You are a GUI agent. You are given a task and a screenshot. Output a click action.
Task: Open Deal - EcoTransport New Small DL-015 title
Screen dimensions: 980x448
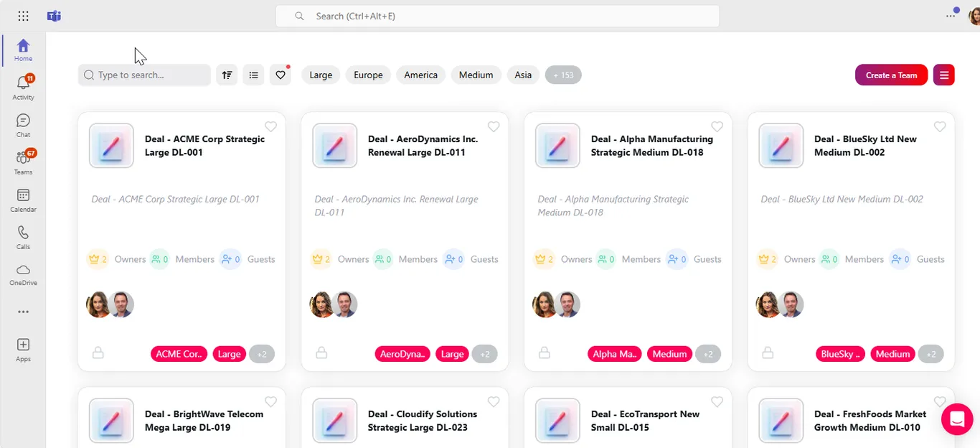(646, 421)
